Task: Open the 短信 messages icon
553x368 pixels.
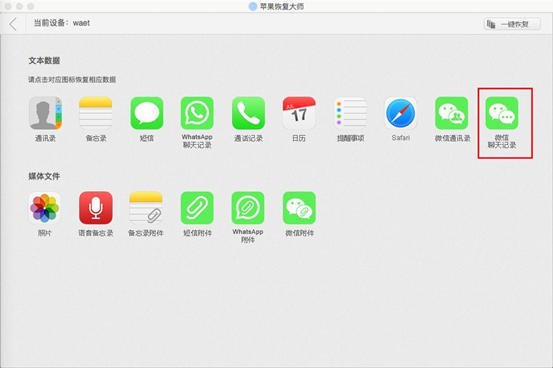Action: point(147,113)
